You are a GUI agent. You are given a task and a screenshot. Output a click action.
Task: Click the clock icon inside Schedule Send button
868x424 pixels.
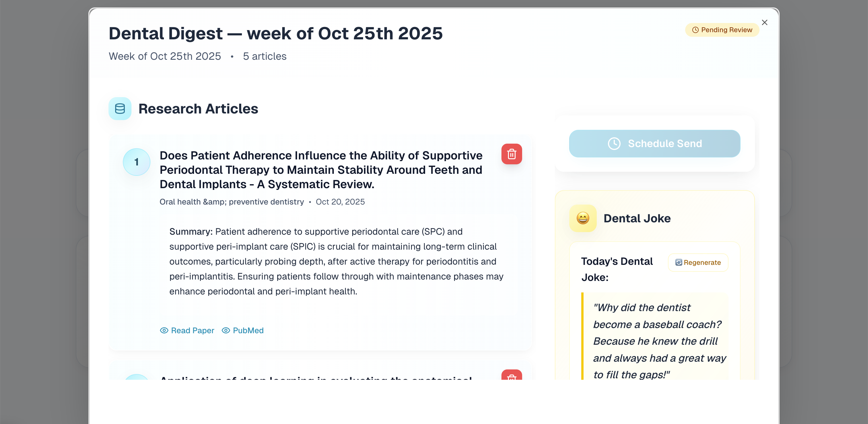coord(614,143)
